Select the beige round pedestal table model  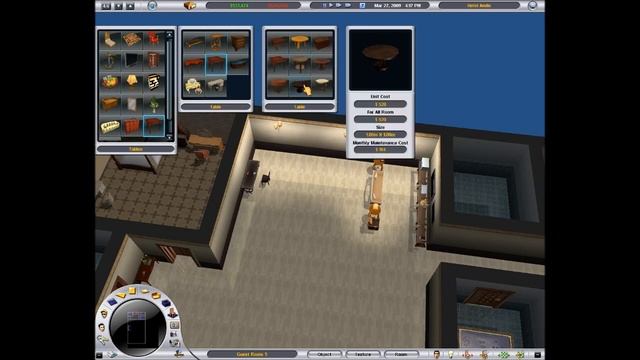click(x=300, y=65)
